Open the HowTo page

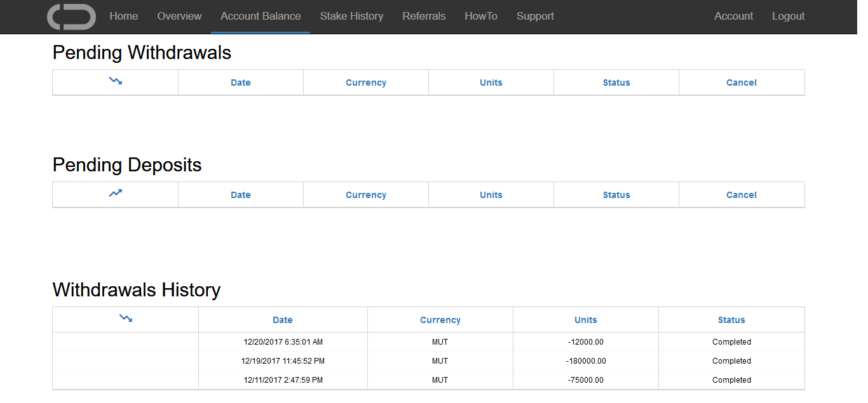[481, 16]
